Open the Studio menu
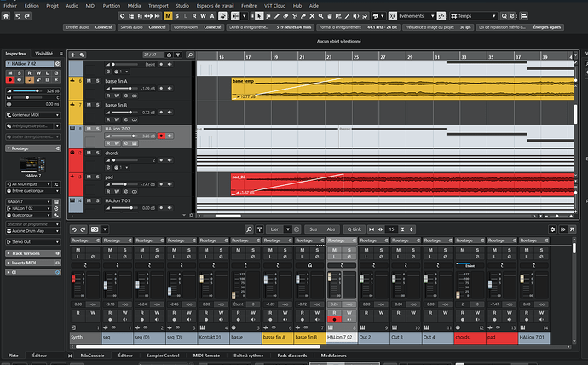This screenshot has height=365, width=588. tap(182, 6)
